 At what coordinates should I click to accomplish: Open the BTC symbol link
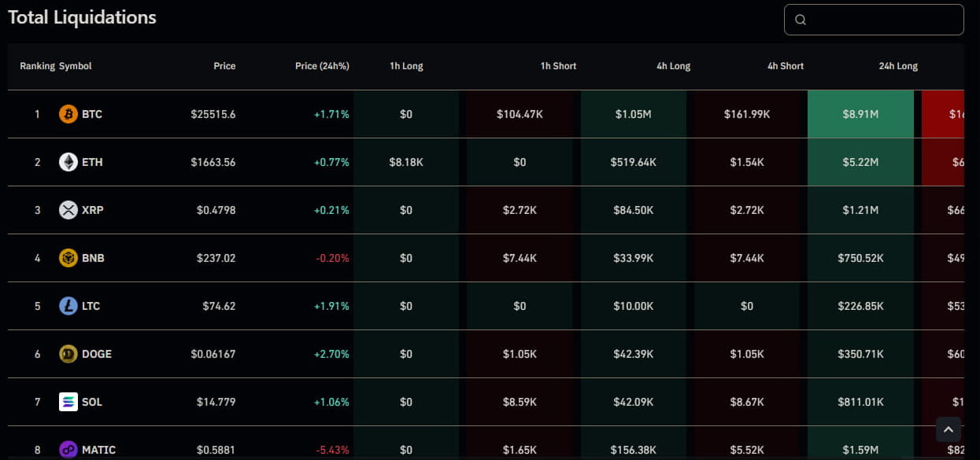92,114
